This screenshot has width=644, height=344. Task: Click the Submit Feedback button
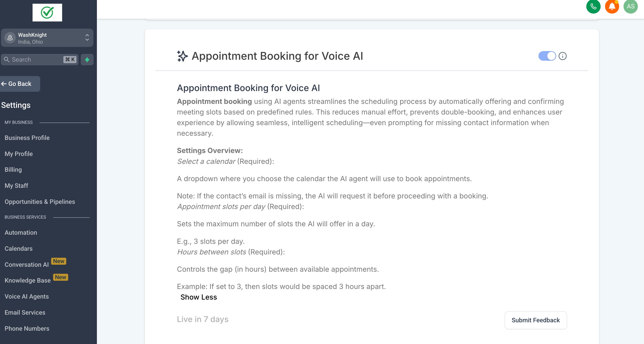(536, 320)
